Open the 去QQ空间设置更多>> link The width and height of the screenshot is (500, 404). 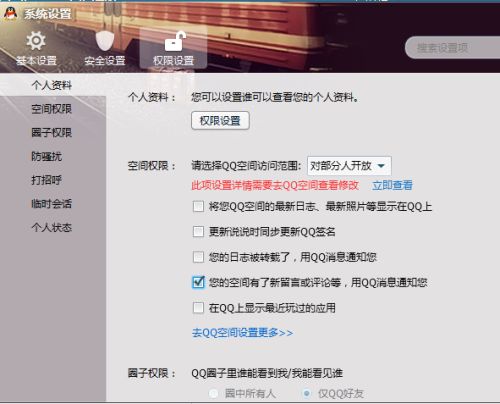[x=242, y=333]
